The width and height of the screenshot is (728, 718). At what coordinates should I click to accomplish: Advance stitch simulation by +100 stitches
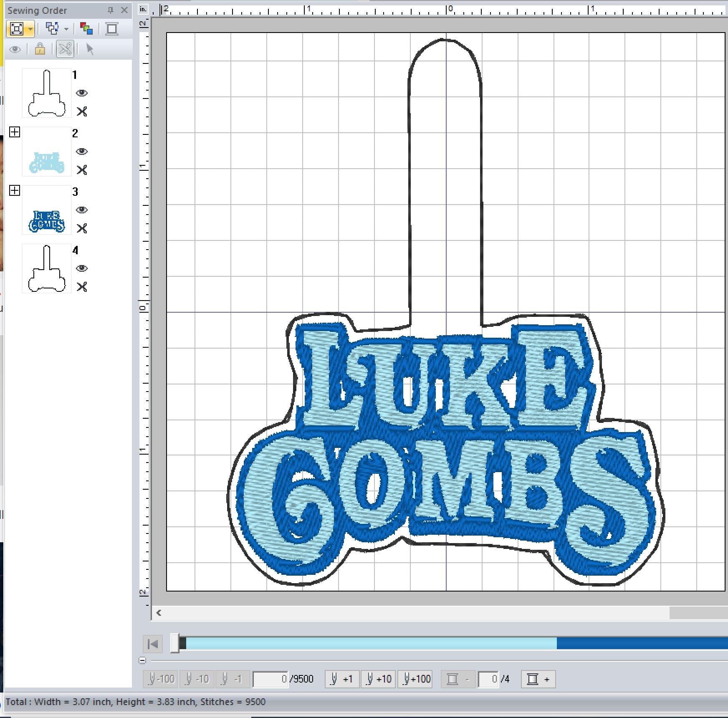click(x=417, y=679)
